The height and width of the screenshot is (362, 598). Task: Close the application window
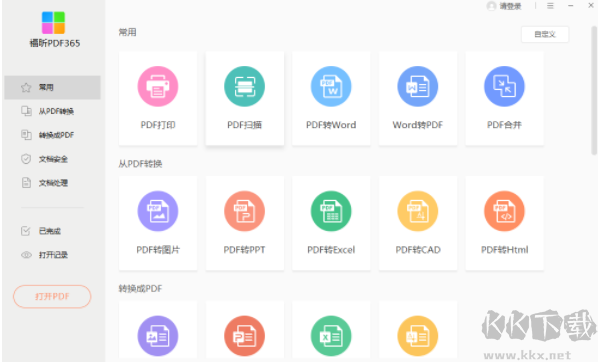click(x=591, y=5)
